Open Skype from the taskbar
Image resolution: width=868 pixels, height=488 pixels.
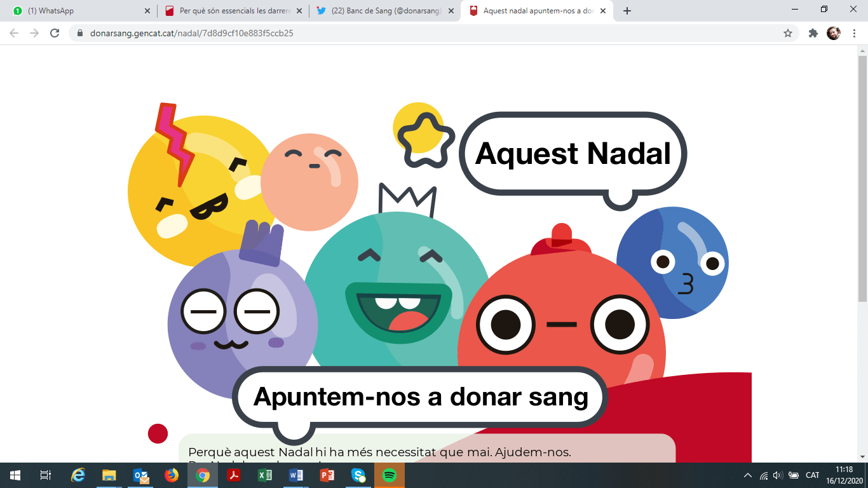(x=358, y=475)
